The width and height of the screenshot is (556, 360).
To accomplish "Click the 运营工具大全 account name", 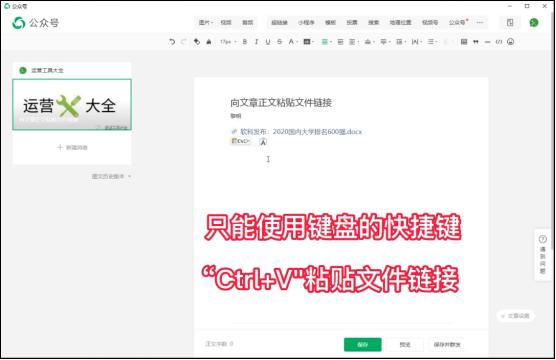I will pos(47,70).
